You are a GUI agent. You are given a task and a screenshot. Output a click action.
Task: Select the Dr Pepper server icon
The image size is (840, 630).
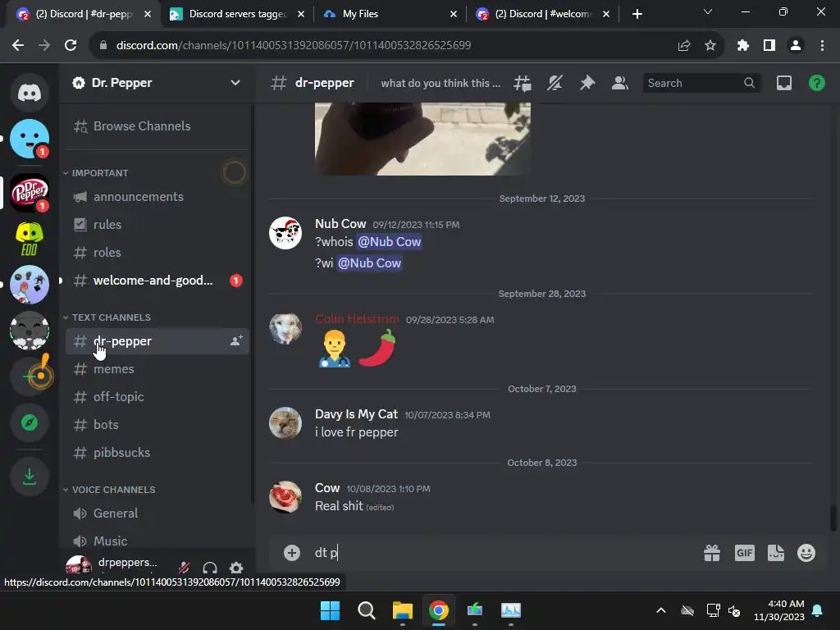[x=30, y=192]
